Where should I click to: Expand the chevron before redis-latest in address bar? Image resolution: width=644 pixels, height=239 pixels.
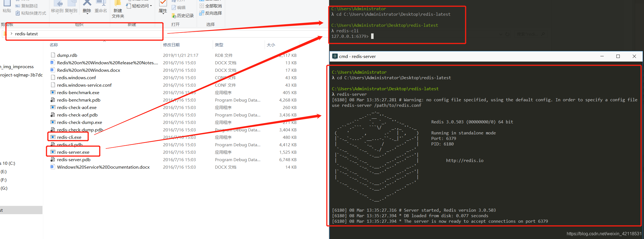tap(11, 34)
